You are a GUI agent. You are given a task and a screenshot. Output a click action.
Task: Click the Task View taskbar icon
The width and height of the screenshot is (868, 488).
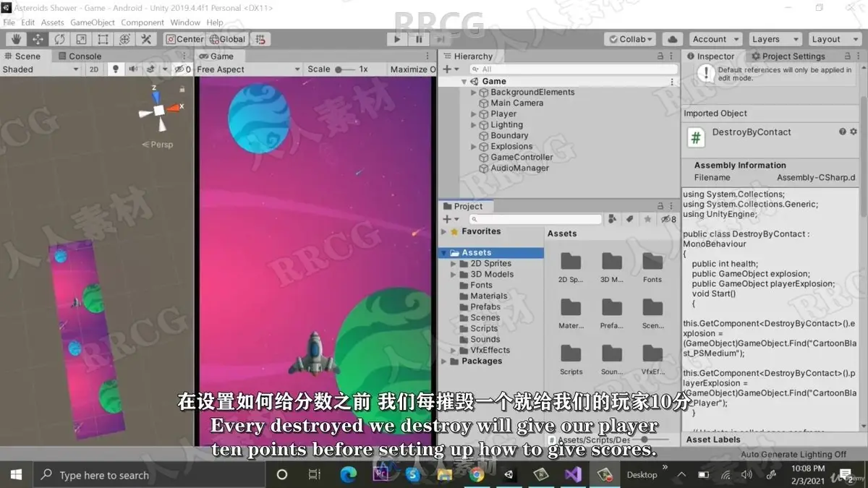315,475
